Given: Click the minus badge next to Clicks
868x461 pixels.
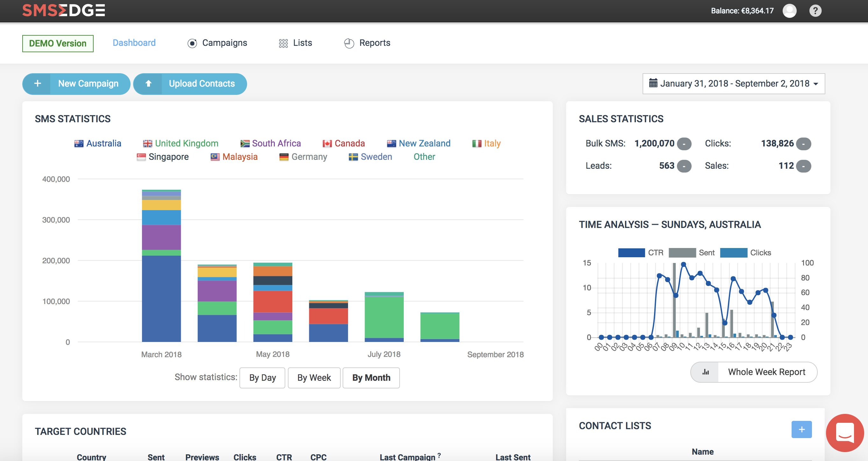Looking at the screenshot, I should (x=803, y=144).
